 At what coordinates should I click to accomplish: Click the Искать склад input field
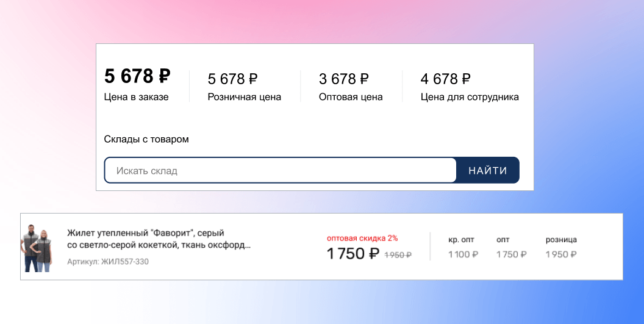[280, 170]
